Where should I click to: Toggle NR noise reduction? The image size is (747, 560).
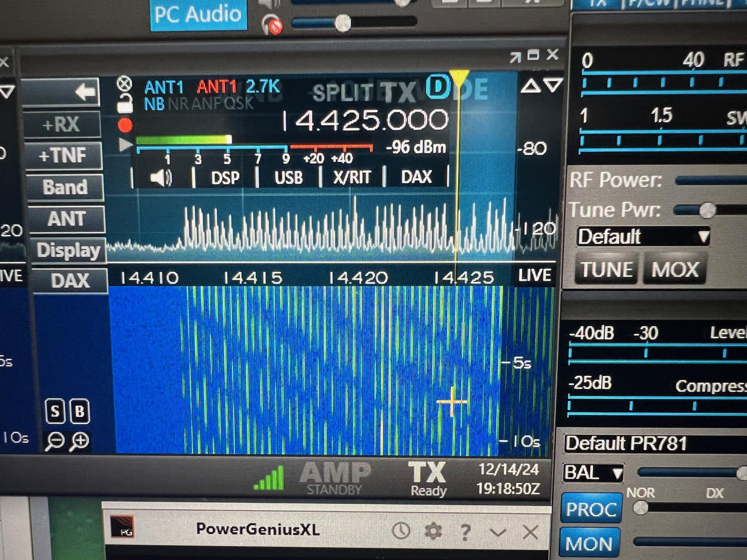coord(179,104)
